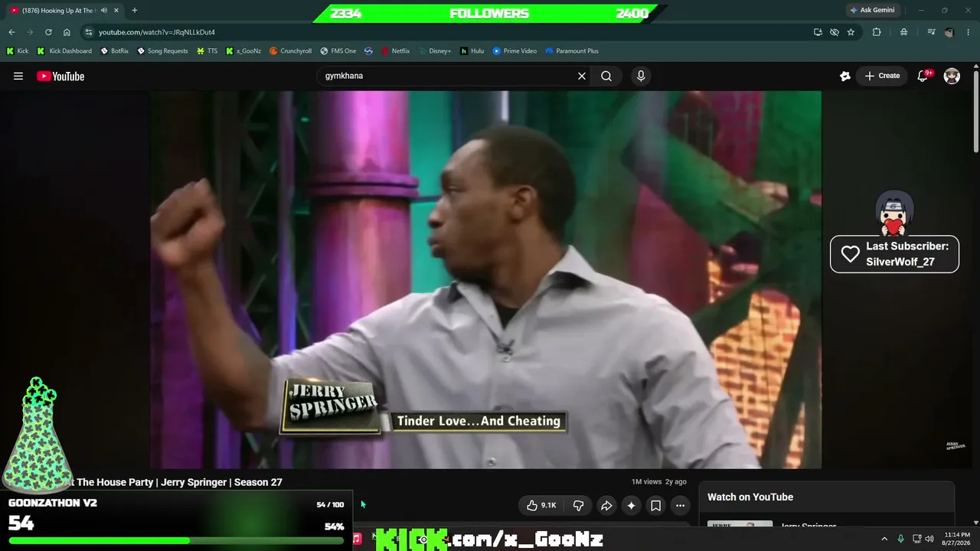
Task: Open the YouTube account avatar menu
Action: coord(952,76)
